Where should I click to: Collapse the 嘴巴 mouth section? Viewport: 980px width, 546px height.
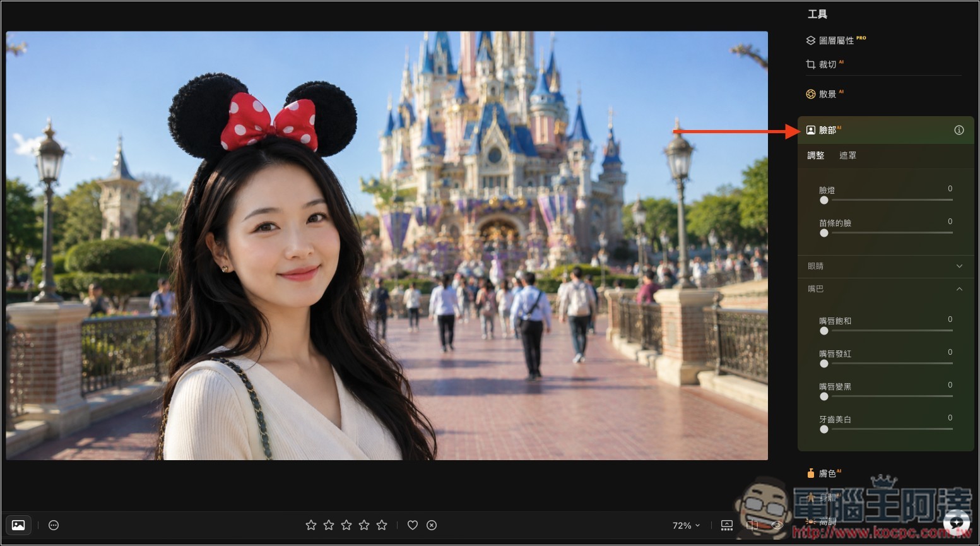pos(885,289)
